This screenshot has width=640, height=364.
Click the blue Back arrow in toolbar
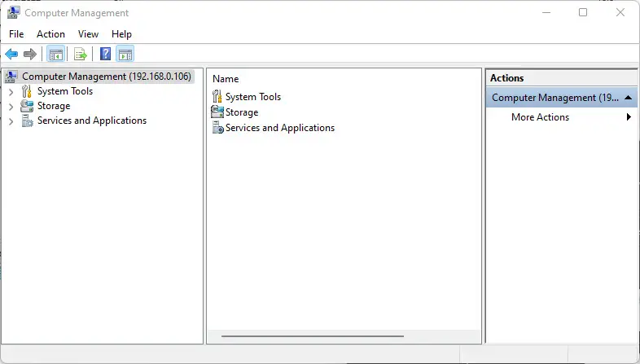coord(11,55)
